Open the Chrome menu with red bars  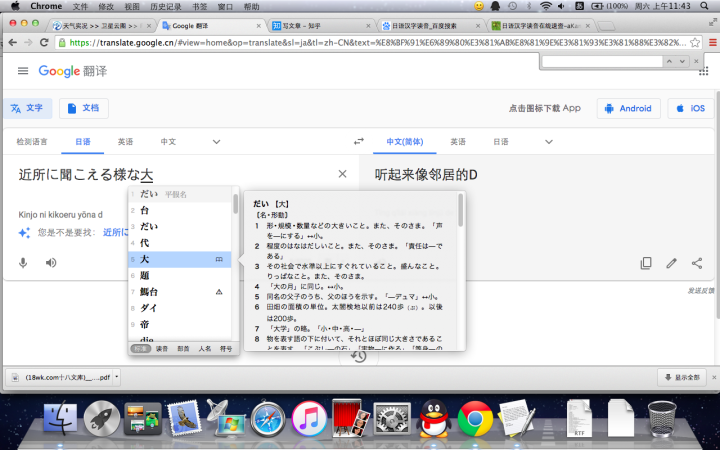pyautogui.click(x=713, y=43)
